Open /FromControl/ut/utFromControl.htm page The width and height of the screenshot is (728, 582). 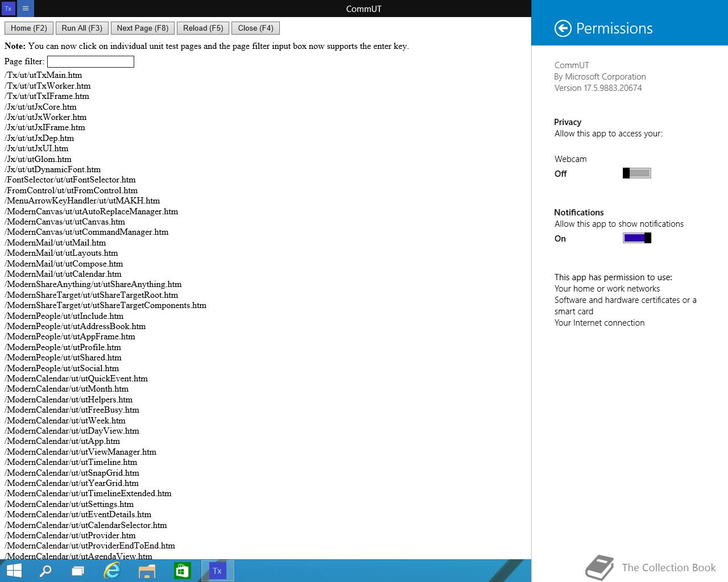click(x=71, y=190)
